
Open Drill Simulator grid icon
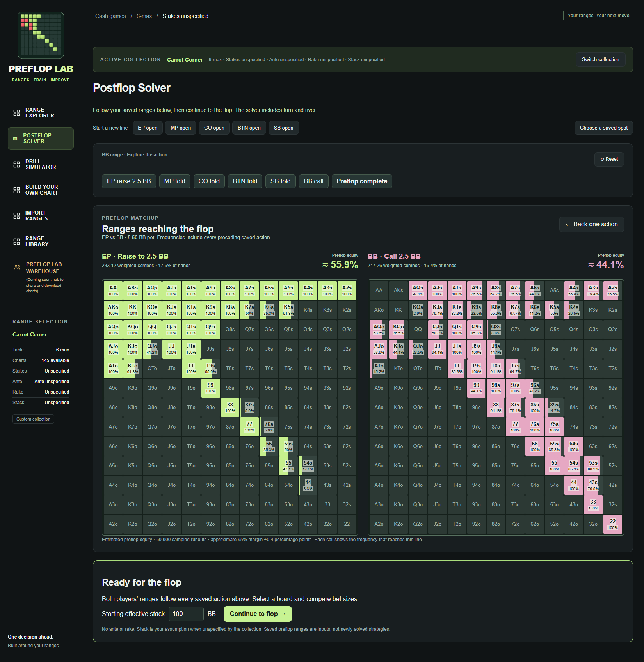click(x=16, y=164)
